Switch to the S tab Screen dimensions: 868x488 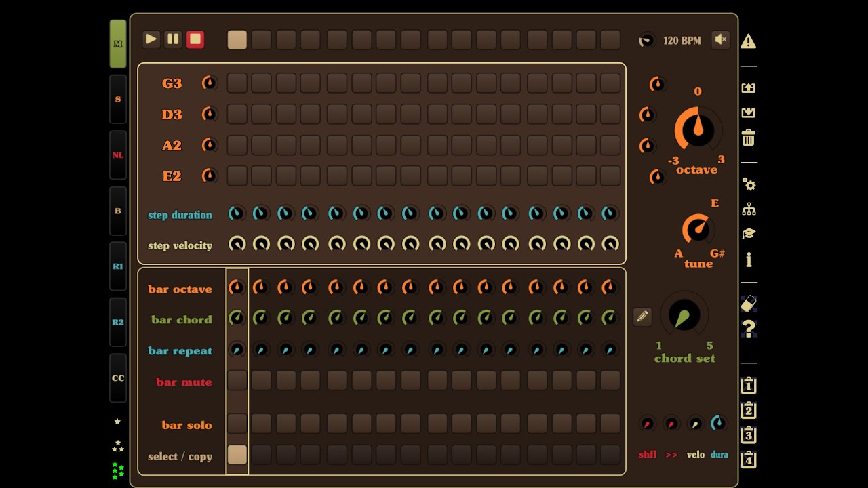tap(118, 99)
